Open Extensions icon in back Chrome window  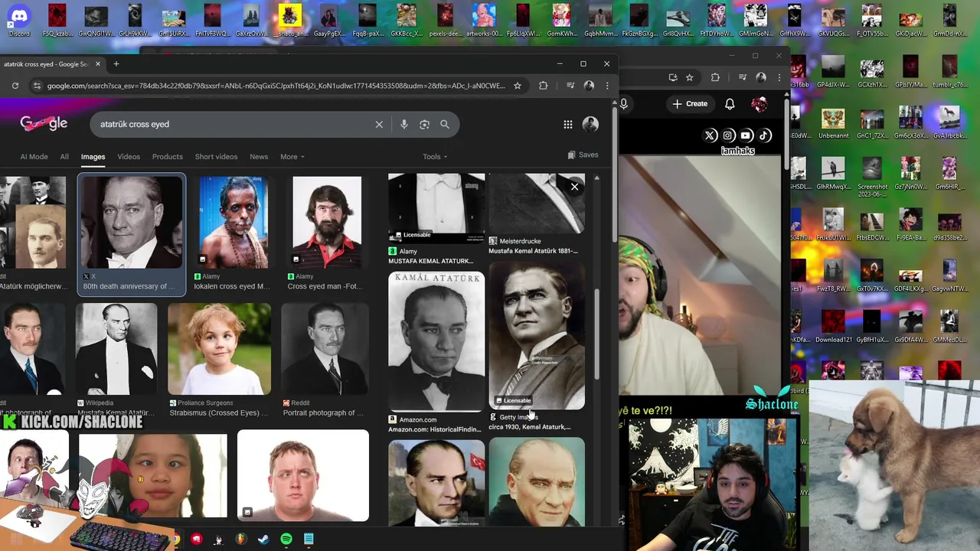[716, 77]
